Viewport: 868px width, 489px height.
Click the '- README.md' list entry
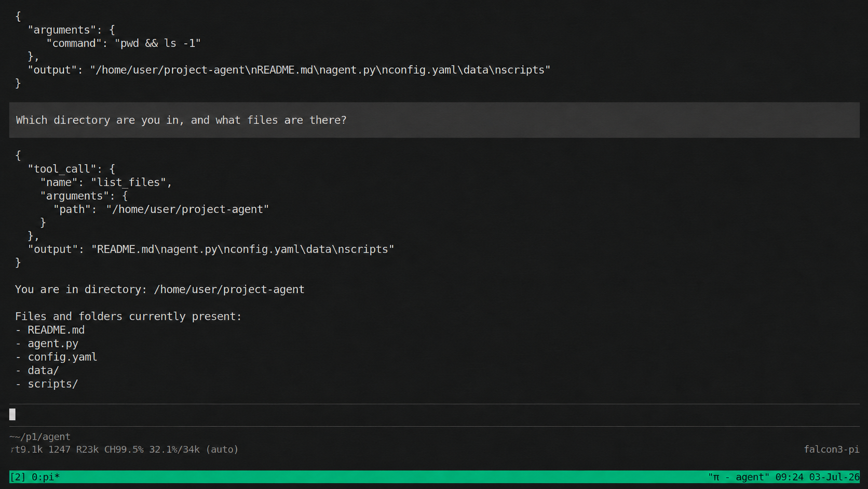(x=50, y=330)
